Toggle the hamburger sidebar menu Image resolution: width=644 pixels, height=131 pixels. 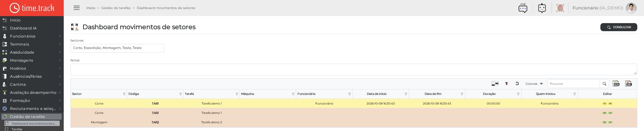click(76, 8)
